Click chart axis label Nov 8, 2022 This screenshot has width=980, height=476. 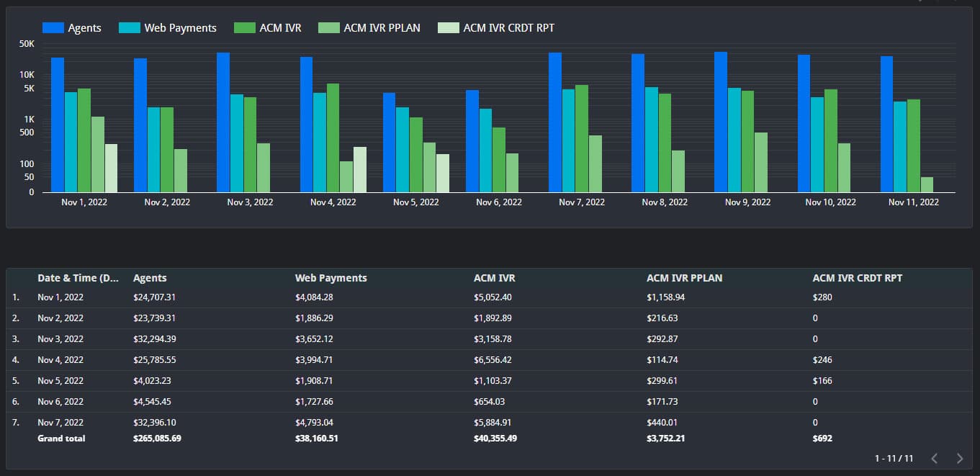(665, 202)
